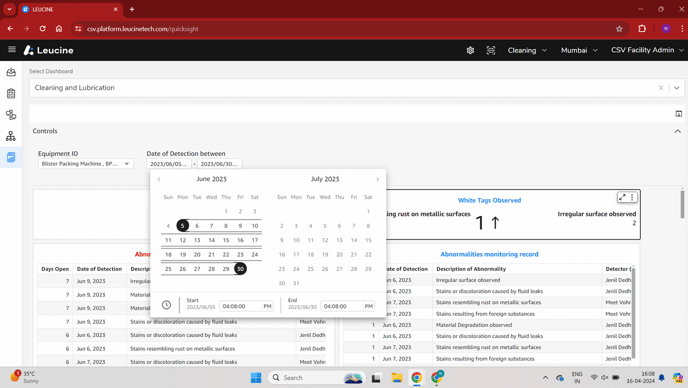Click Material Degradation observed row
The height and width of the screenshot is (388, 688).
(487, 325)
